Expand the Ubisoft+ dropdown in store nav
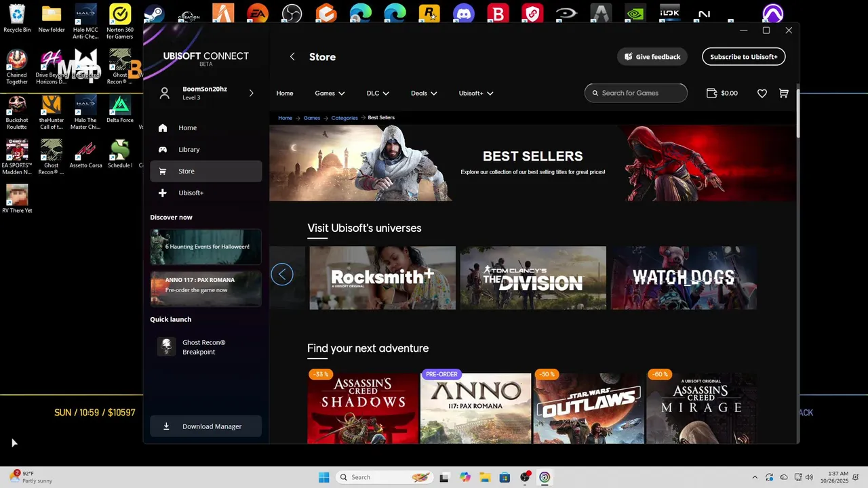 (476, 94)
